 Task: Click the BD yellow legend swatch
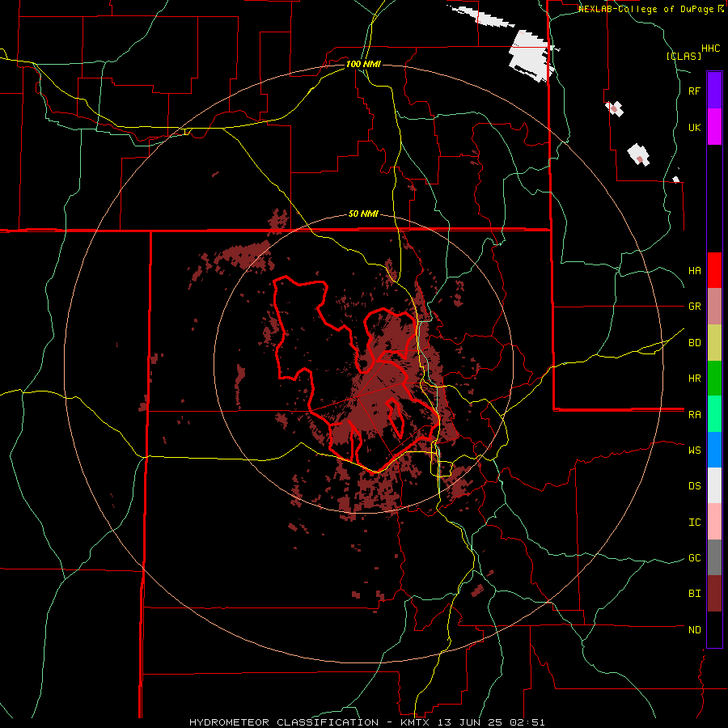714,343
